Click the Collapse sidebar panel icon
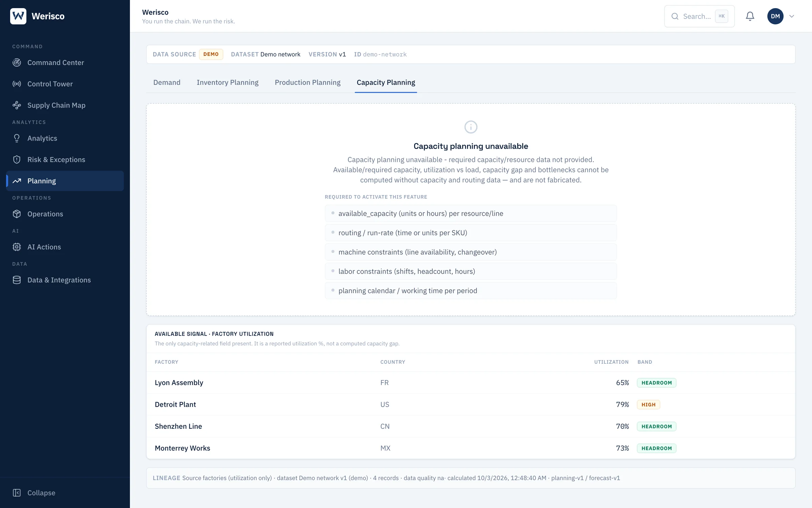 [17, 493]
